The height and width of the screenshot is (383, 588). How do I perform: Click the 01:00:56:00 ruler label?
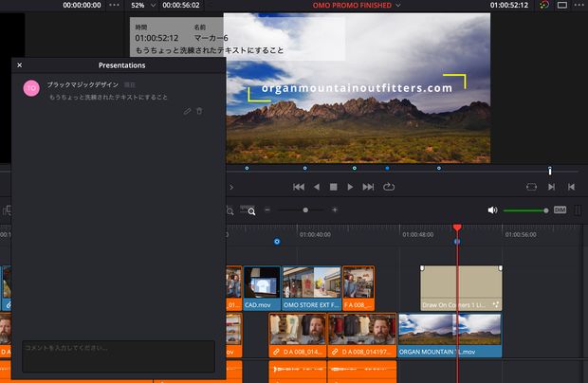pos(521,234)
